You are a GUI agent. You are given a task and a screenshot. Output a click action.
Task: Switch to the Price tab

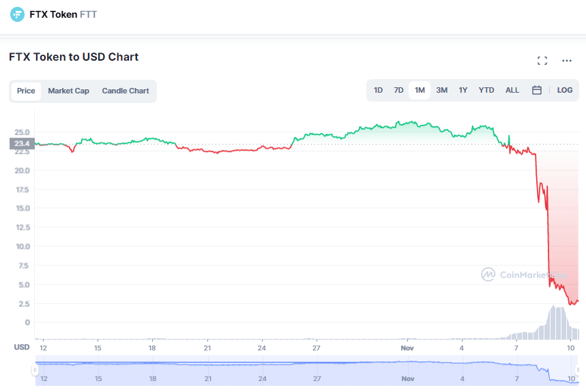(x=26, y=91)
